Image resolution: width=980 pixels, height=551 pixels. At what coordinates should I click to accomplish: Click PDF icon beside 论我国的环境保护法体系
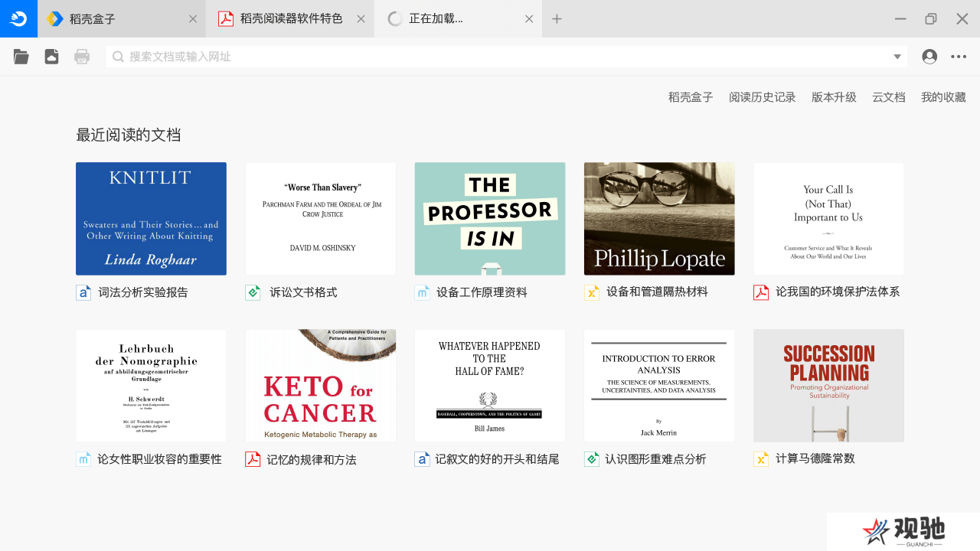click(761, 292)
